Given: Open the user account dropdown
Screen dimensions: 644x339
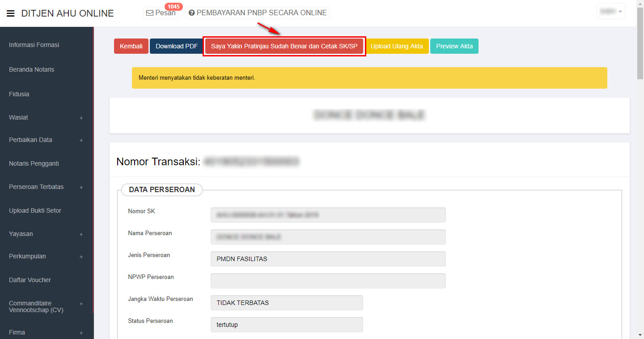Looking at the screenshot, I should [610, 12].
